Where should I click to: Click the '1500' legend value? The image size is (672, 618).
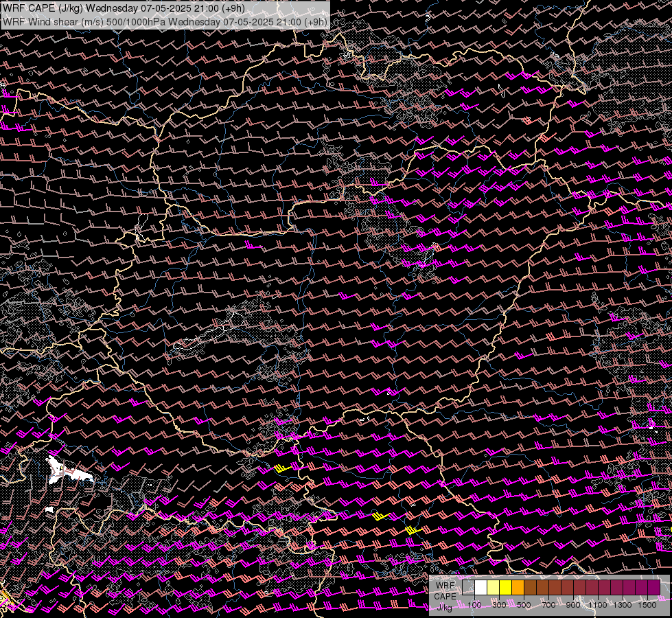pyautogui.click(x=647, y=605)
